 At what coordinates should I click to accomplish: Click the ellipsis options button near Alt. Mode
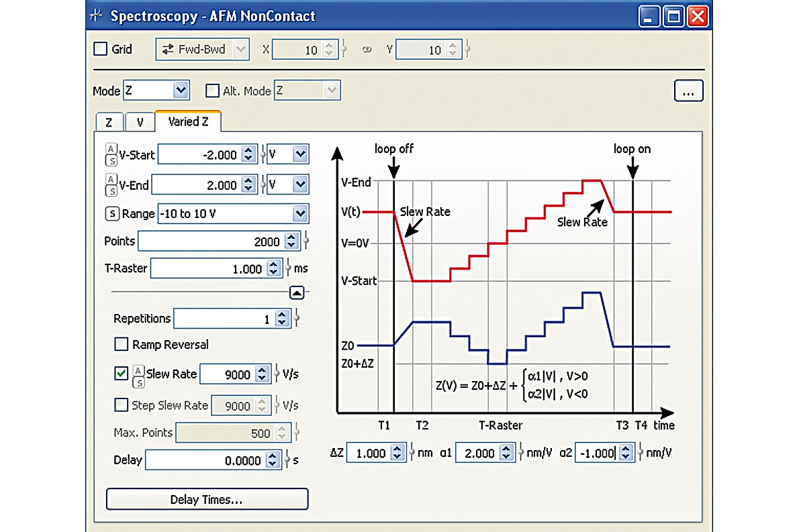tap(688, 91)
